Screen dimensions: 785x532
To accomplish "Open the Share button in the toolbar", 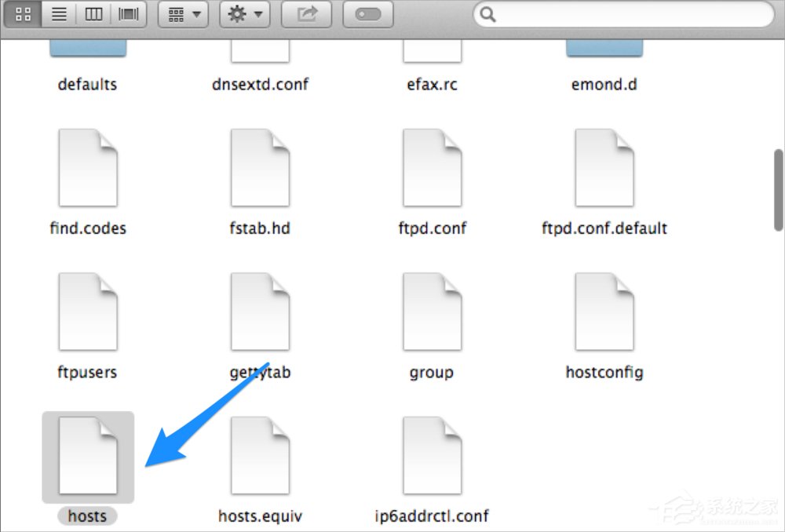I will [306, 13].
